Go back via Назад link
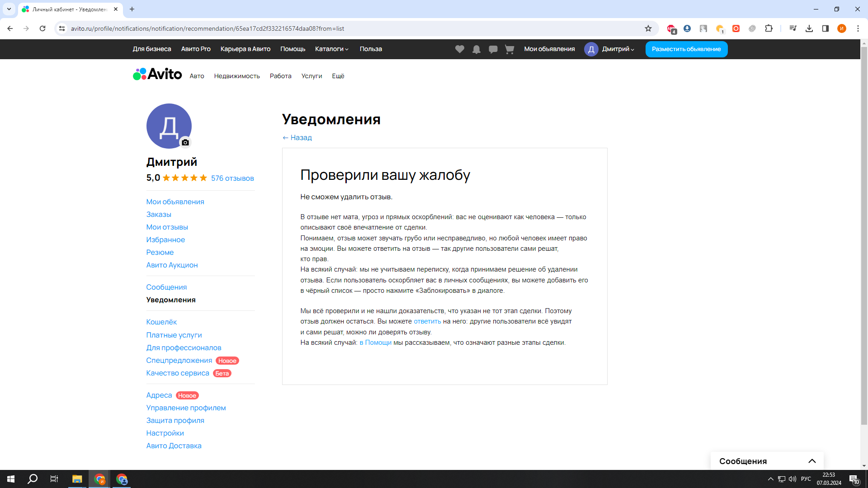 (x=297, y=138)
